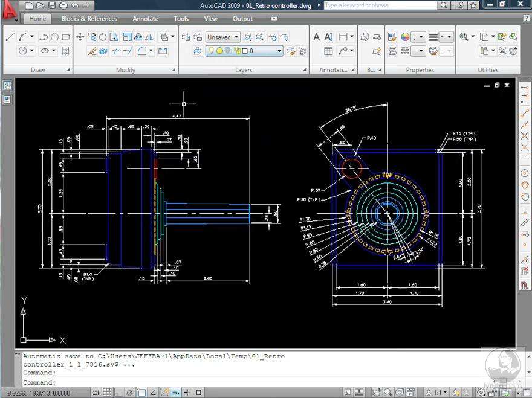
Task: Expand the Properties panel title bar
Action: tap(420, 70)
